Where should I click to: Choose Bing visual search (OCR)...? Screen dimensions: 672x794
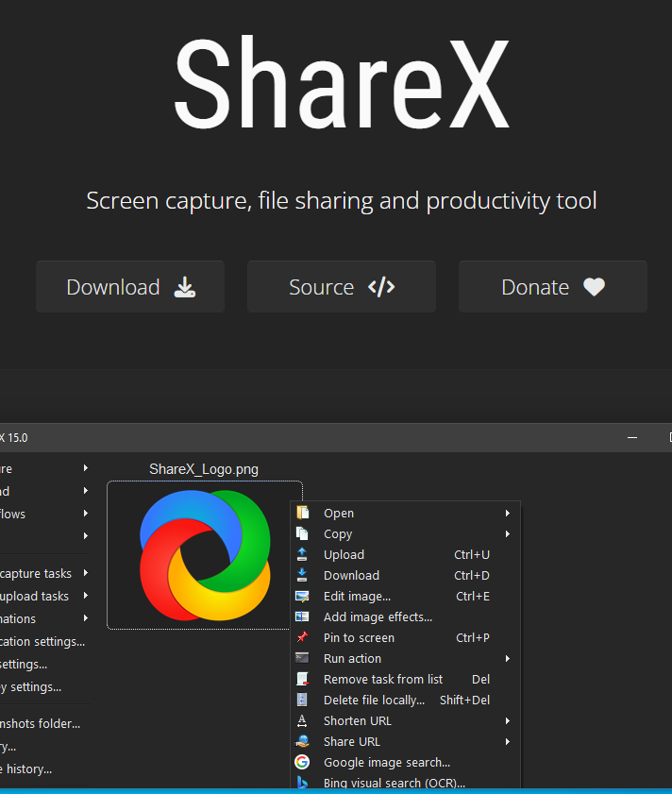pyautogui.click(x=406, y=783)
